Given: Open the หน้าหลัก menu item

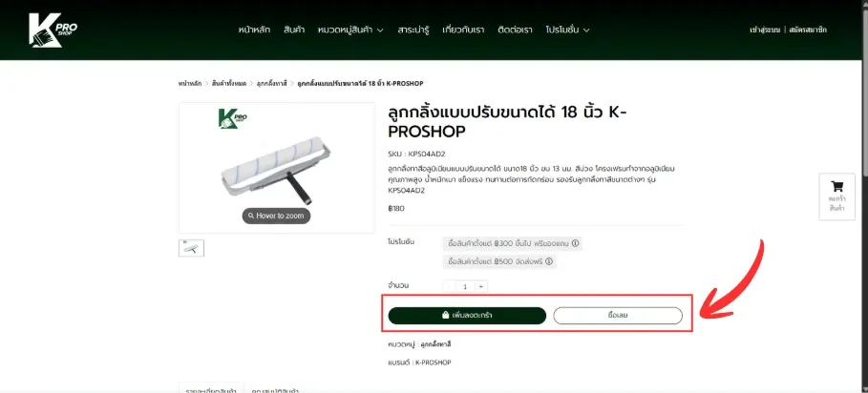Looking at the screenshot, I should (254, 30).
